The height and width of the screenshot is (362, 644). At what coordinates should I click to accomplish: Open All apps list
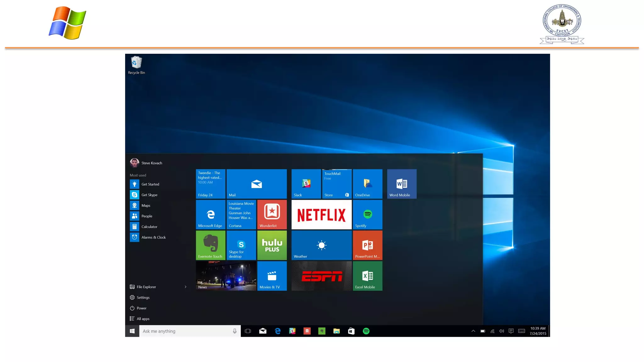point(143,319)
